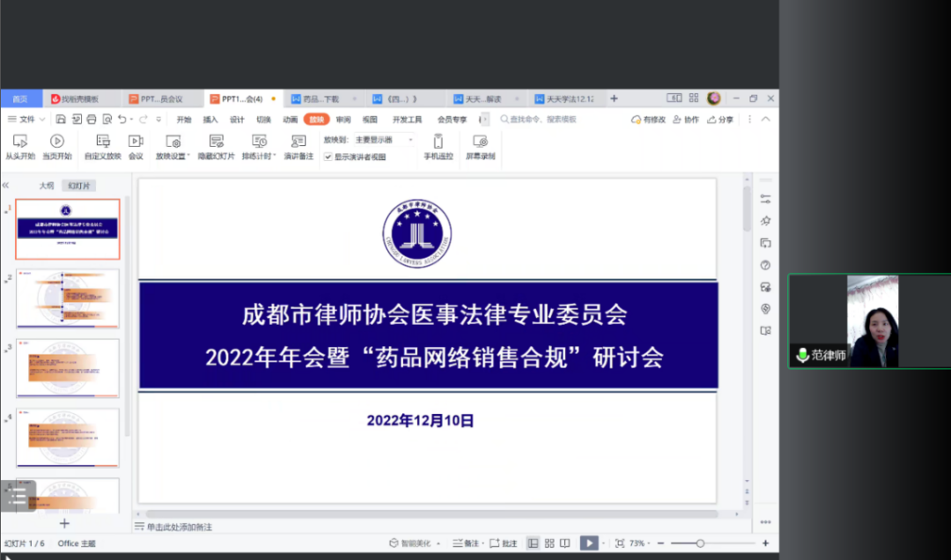The height and width of the screenshot is (560, 951).
Task: Open the 放映到 display dropdown
Action: click(384, 139)
